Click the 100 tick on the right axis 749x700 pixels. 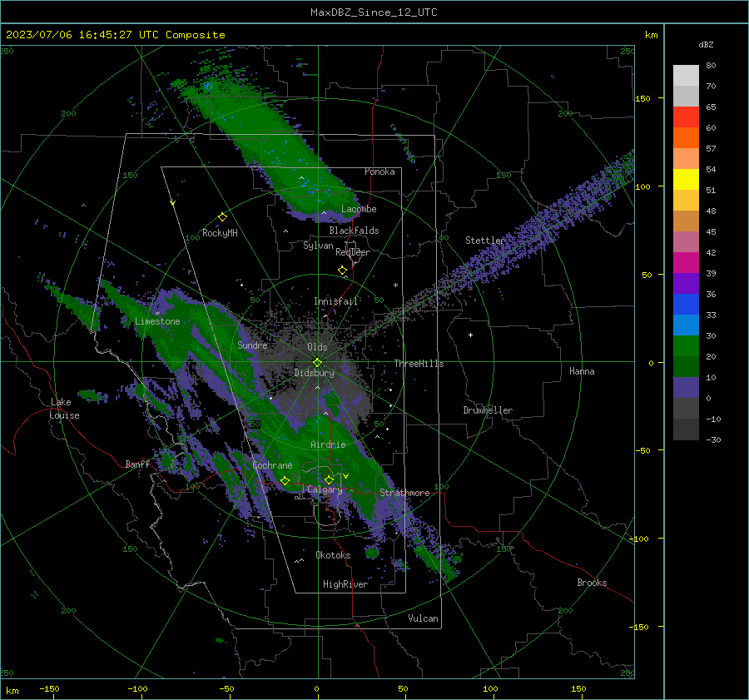coord(643,186)
